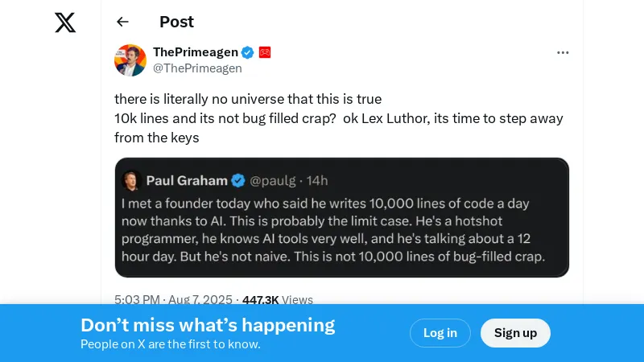Click the 5:03 PM Aug 7, 2025 timestamp
The height and width of the screenshot is (362, 644).
tap(173, 299)
